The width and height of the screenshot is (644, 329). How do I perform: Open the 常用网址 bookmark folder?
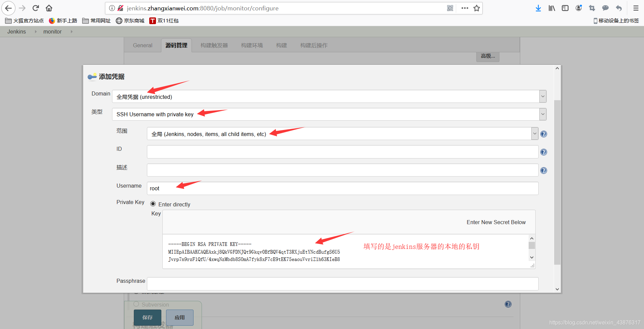(x=97, y=21)
